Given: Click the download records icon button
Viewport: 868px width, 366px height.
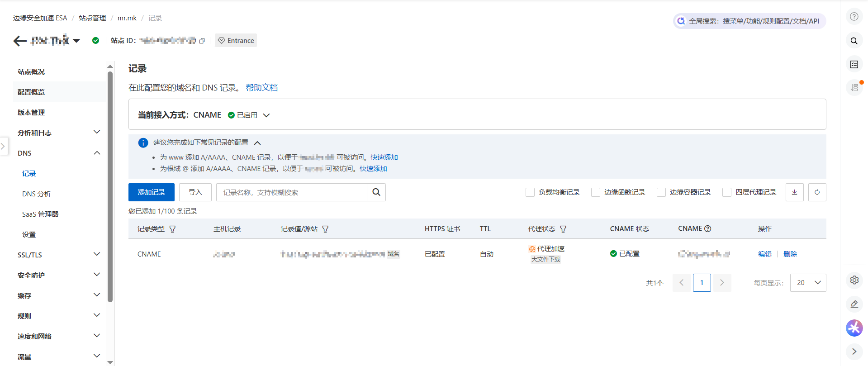Looking at the screenshot, I should [795, 192].
